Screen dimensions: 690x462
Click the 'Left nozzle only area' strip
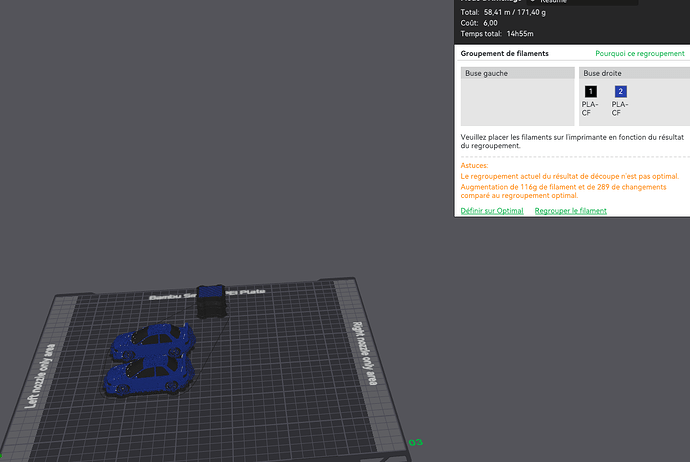pyautogui.click(x=40, y=375)
